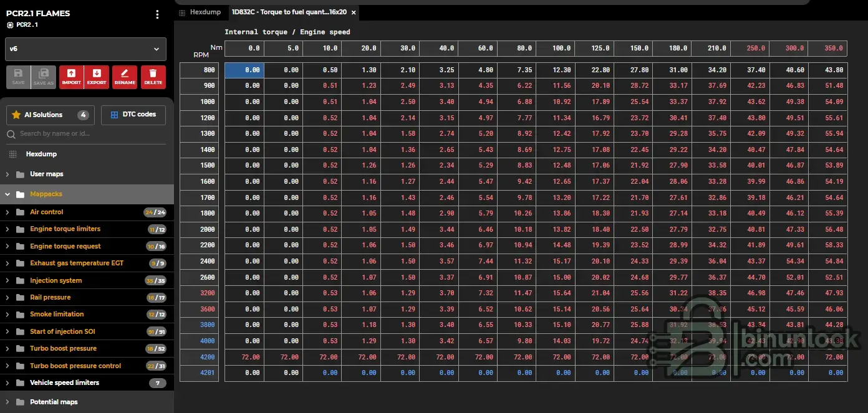Collapse the Mappacks folder
868x413 pixels.
coord(7,194)
